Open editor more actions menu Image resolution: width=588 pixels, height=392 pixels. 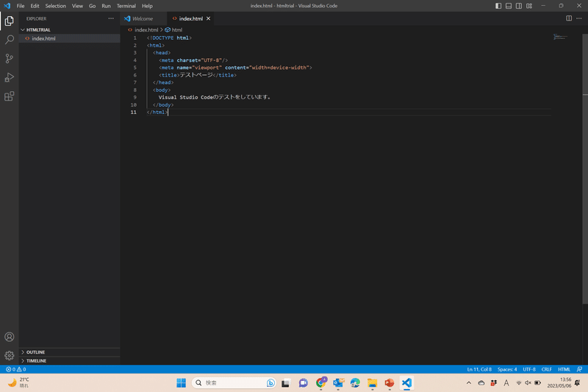[579, 18]
